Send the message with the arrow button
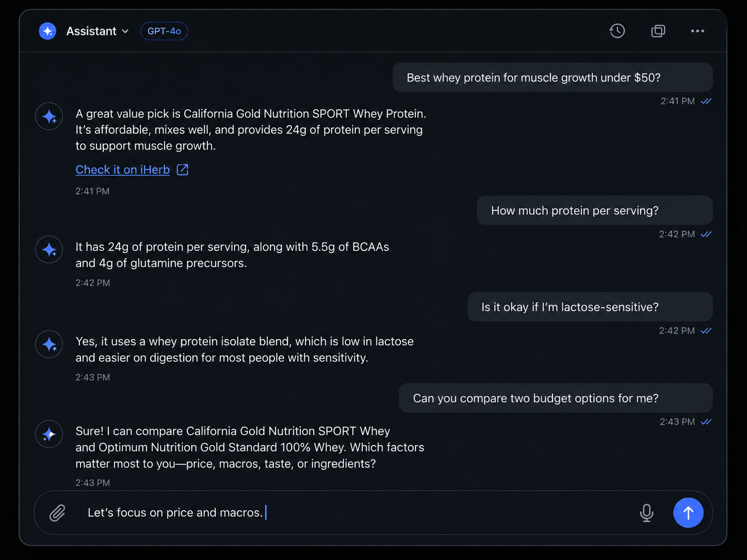This screenshot has height=560, width=747. click(688, 513)
